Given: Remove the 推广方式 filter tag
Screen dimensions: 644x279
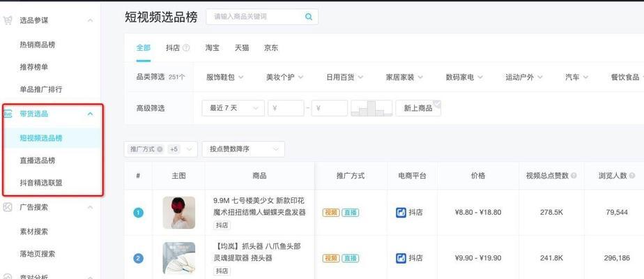Looking at the screenshot, I should [x=160, y=149].
